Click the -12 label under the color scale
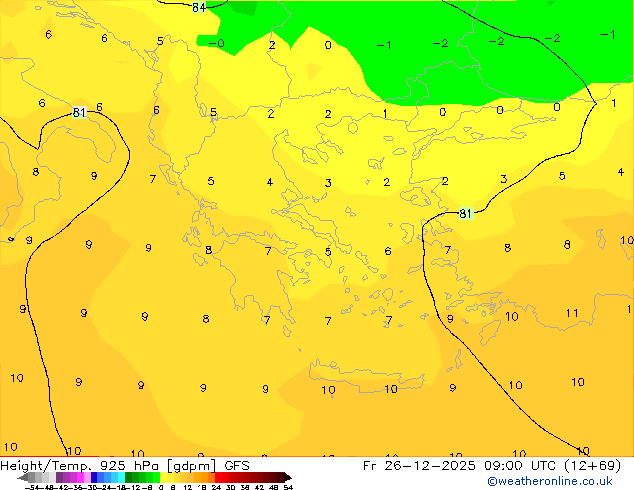 [135, 487]
